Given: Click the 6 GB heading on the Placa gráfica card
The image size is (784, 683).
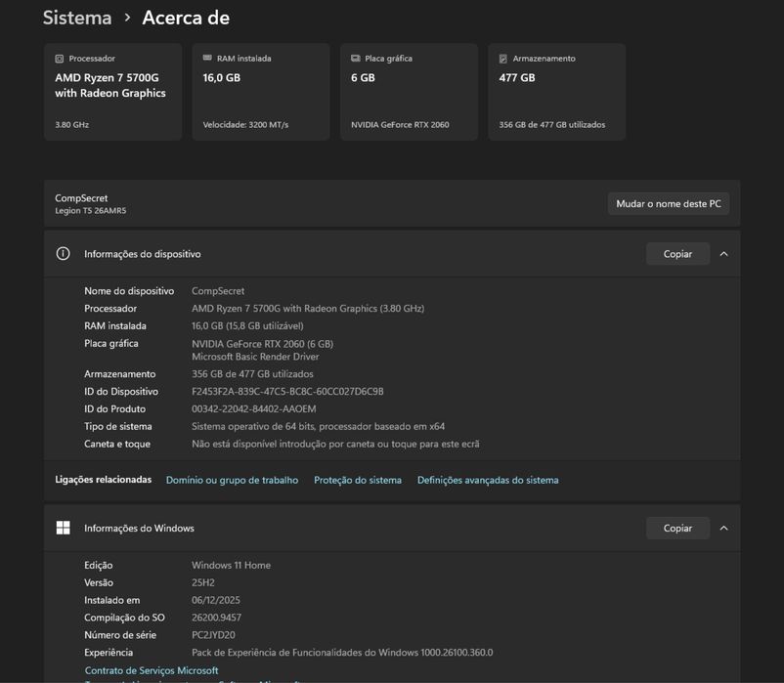Looking at the screenshot, I should point(363,78).
